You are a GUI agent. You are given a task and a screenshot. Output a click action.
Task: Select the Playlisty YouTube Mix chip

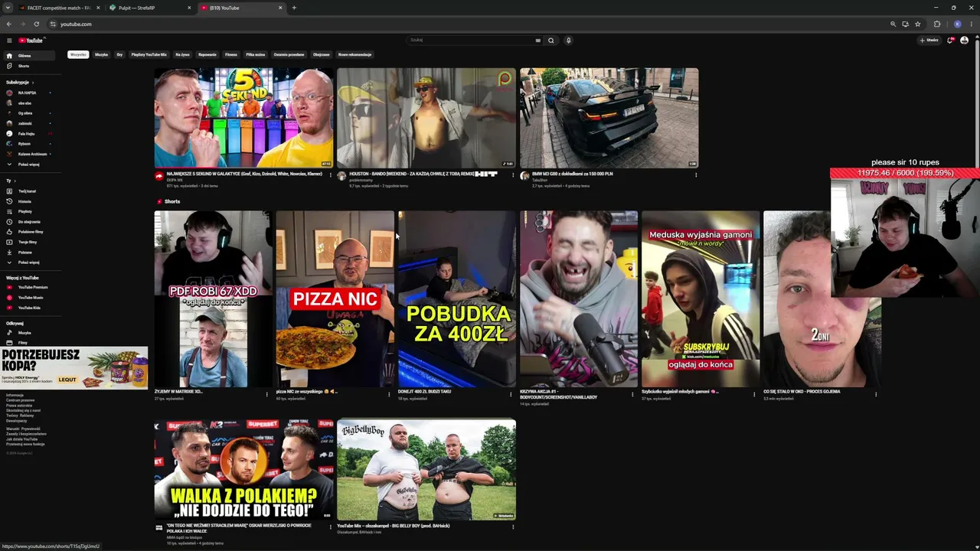click(x=149, y=54)
